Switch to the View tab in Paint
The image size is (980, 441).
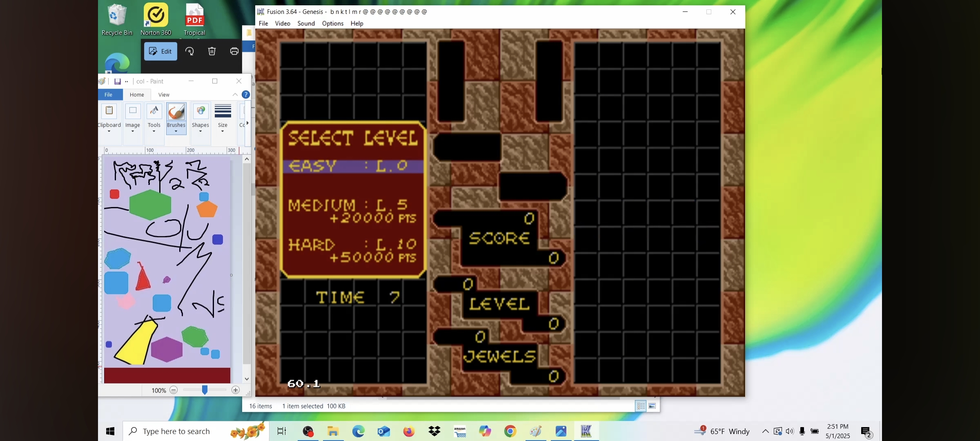click(164, 94)
